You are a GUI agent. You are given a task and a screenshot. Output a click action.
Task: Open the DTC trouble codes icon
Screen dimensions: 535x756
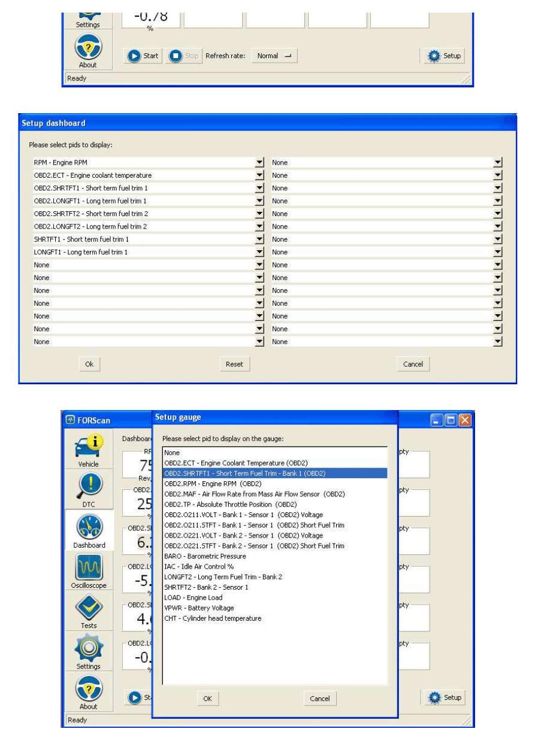point(88,487)
